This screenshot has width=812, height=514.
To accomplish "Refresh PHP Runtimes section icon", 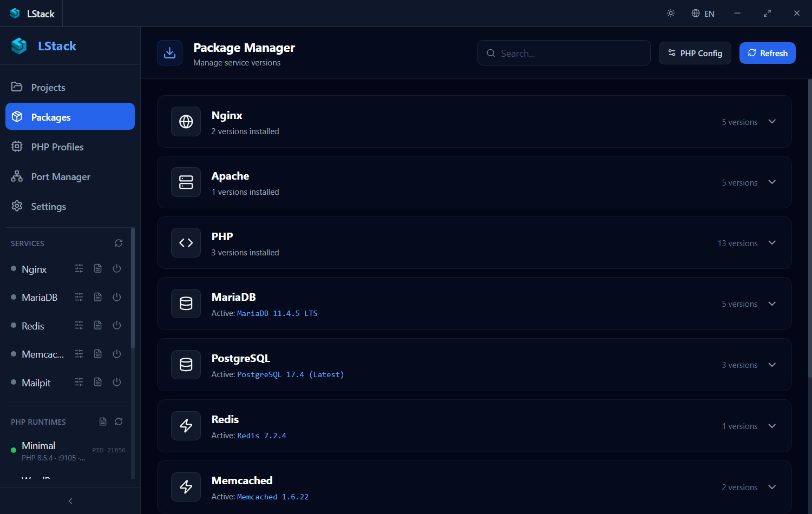I will [x=119, y=421].
